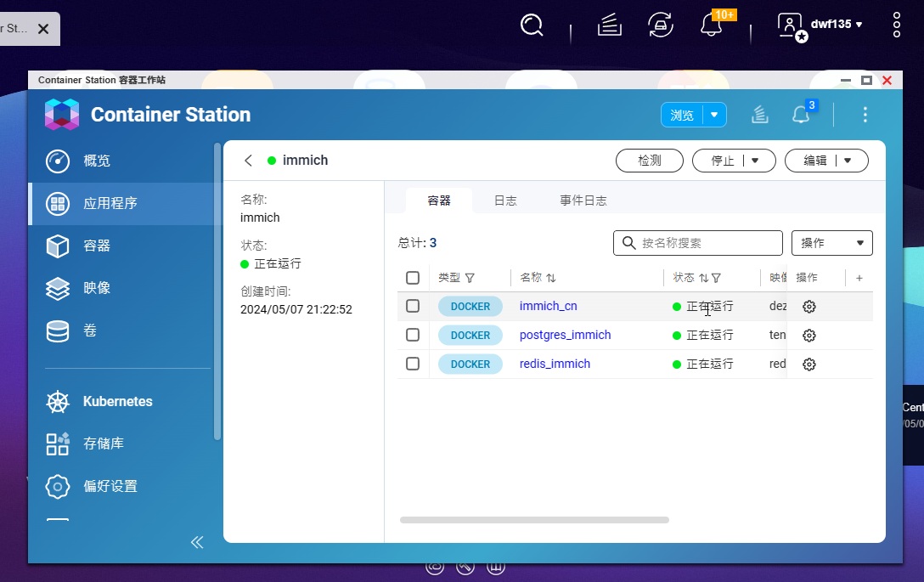Image resolution: width=924 pixels, height=582 pixels.
Task: Click the 概览 gauge icon
Action: pos(58,161)
